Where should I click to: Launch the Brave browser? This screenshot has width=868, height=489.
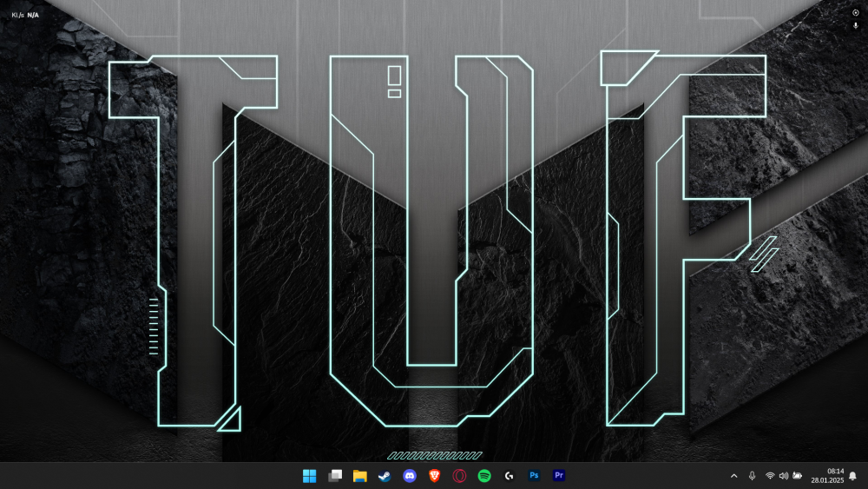pyautogui.click(x=435, y=476)
